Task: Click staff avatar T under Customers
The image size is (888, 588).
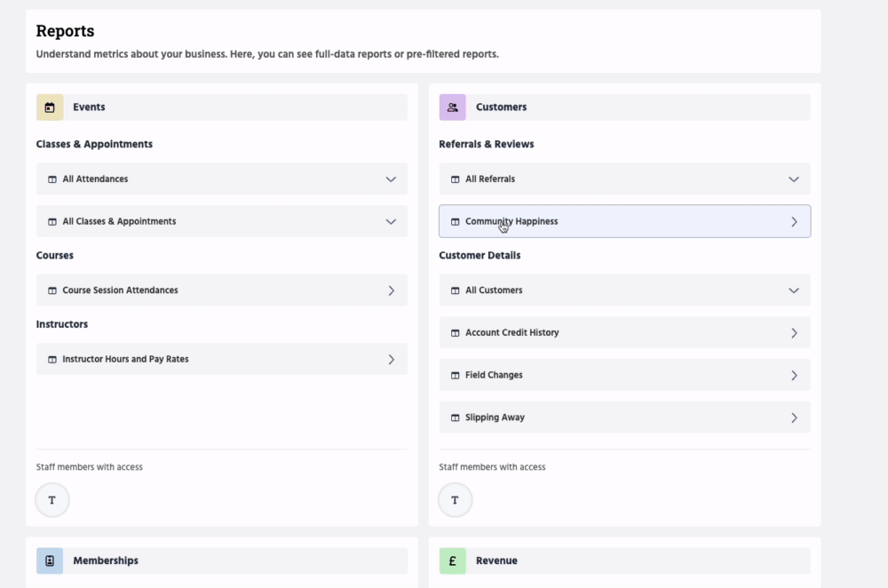Action: [x=456, y=500]
